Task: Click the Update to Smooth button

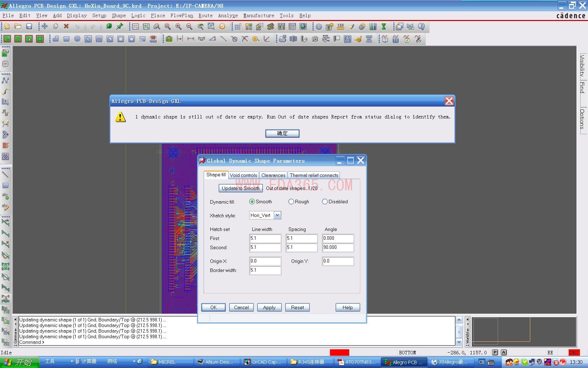Action: pyautogui.click(x=241, y=188)
